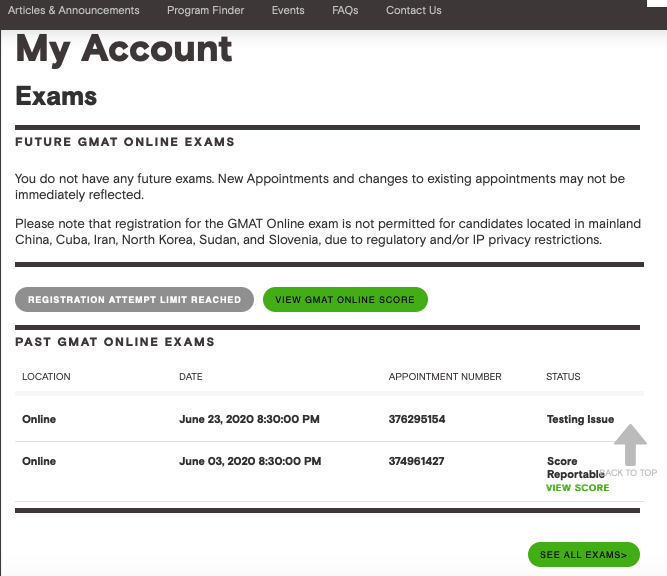Image resolution: width=667 pixels, height=576 pixels.
Task: Click the June 03, 2020 exam date
Action: (x=249, y=461)
